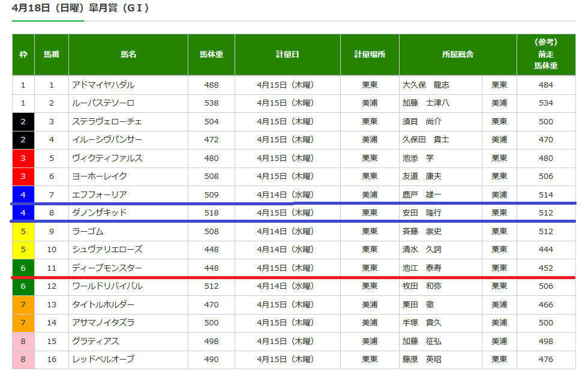The height and width of the screenshot is (377, 588).
Task: Click previous weight 452 for ディープモンスター
Action: 546,268
